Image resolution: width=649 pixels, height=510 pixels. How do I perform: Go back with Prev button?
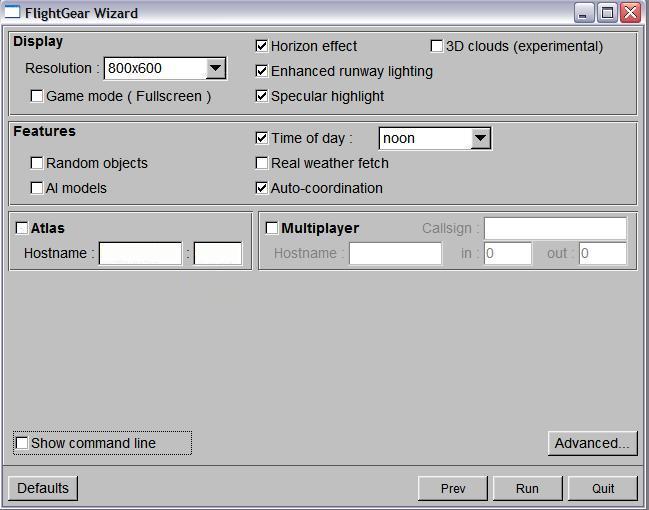(x=453, y=488)
